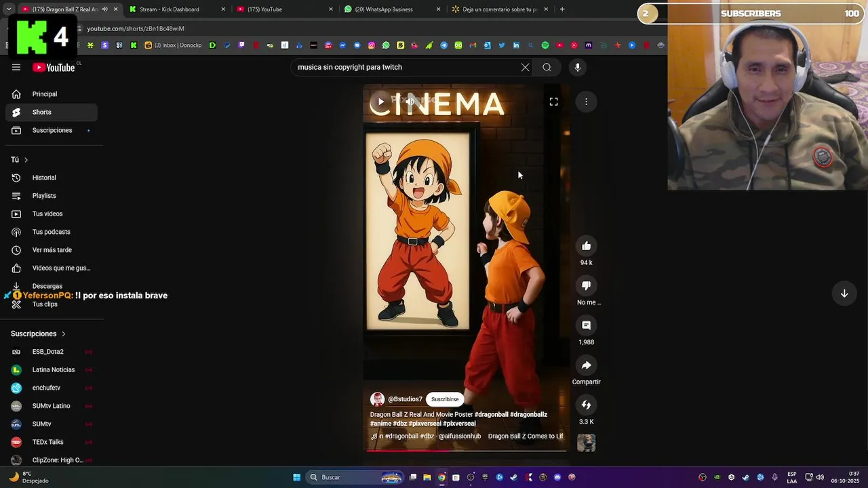Screen dimensions: 868x488
Task: Start voice search with microphone icon
Action: [x=578, y=67]
